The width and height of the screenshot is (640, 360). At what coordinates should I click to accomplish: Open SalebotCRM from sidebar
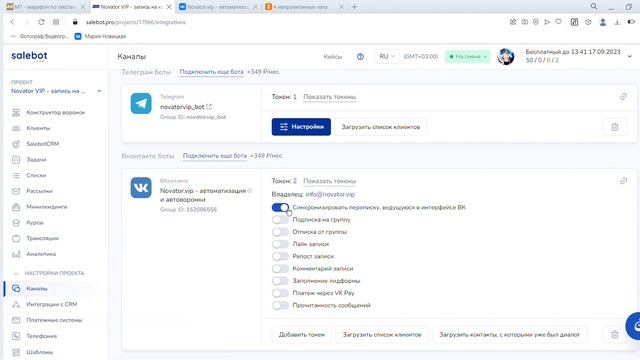pyautogui.click(x=42, y=144)
